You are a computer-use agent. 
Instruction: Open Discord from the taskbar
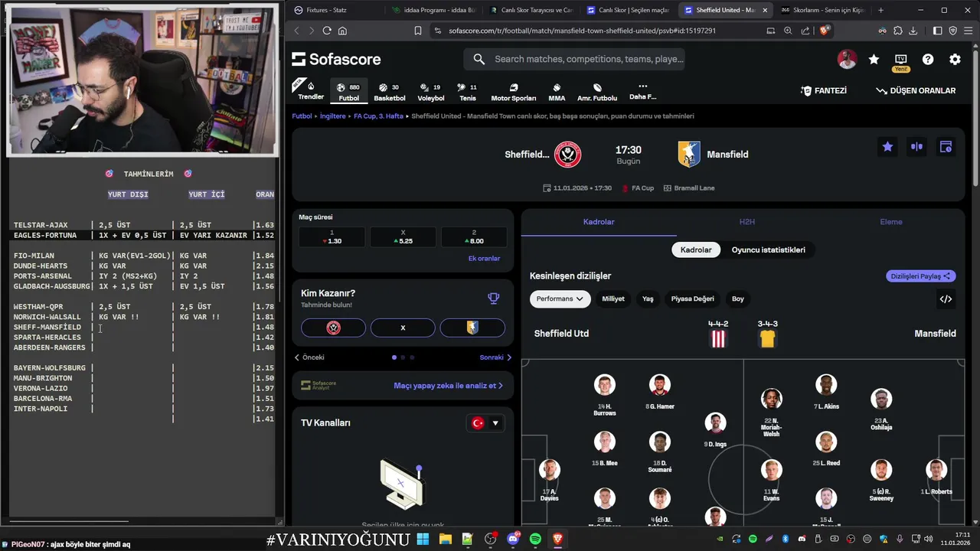[x=513, y=540]
